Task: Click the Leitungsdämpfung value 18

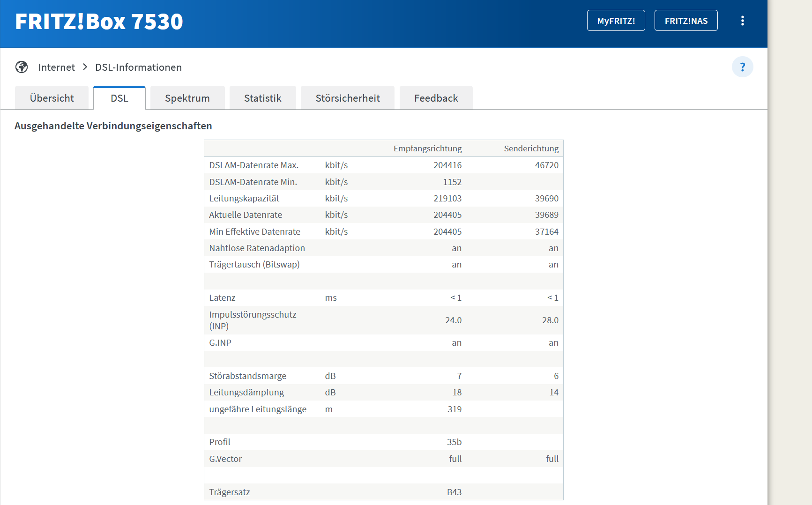Action: coord(457,392)
